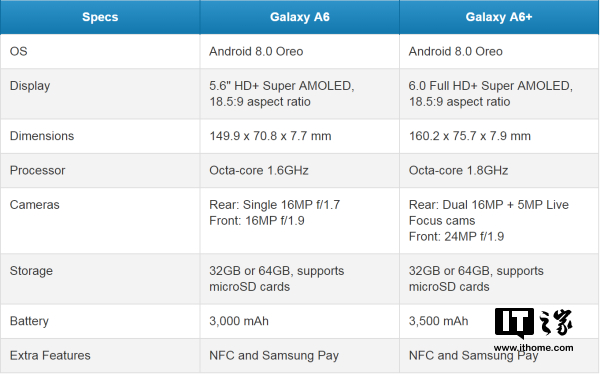Click the Storage row label

(31, 271)
